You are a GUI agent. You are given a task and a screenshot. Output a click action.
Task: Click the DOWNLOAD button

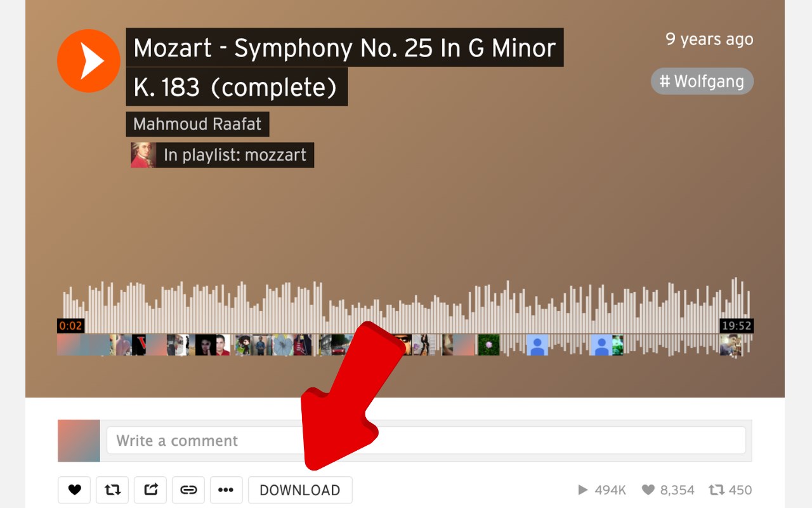300,490
